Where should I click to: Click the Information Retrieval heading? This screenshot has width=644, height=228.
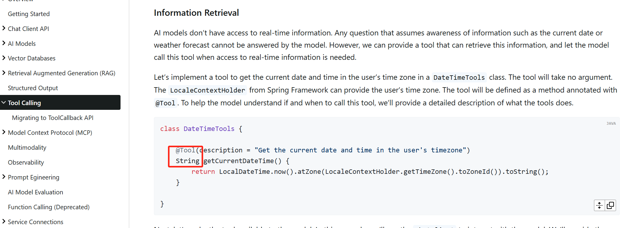coord(196,13)
